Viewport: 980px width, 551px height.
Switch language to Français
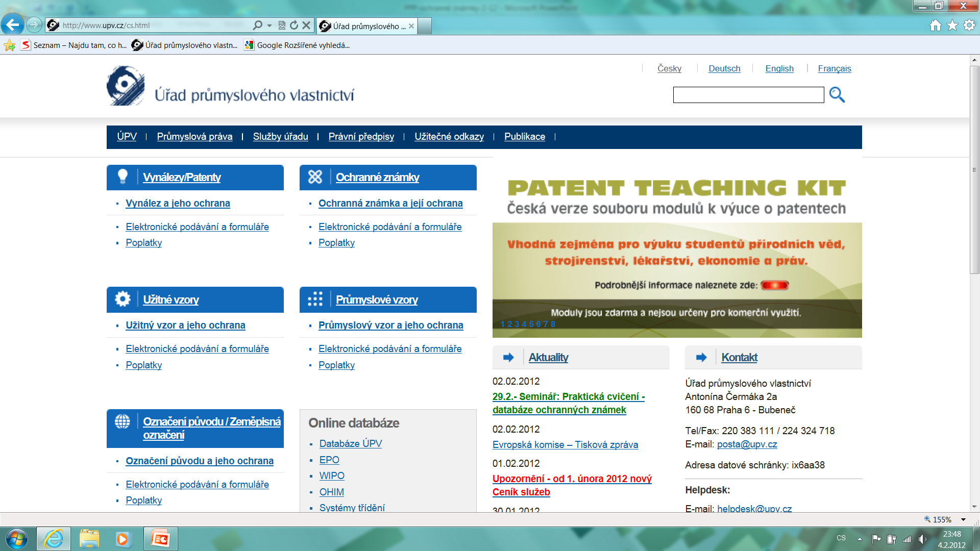click(x=835, y=68)
